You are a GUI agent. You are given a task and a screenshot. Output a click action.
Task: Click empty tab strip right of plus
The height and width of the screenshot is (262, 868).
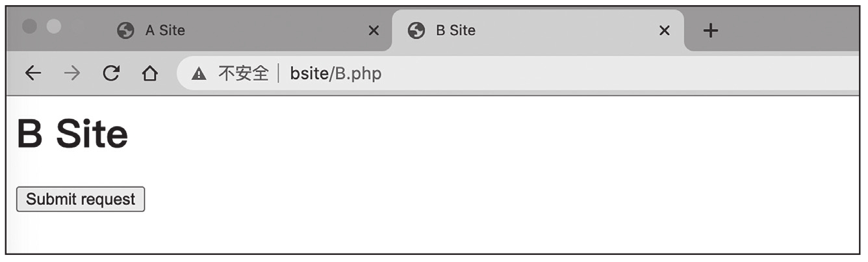point(793,31)
